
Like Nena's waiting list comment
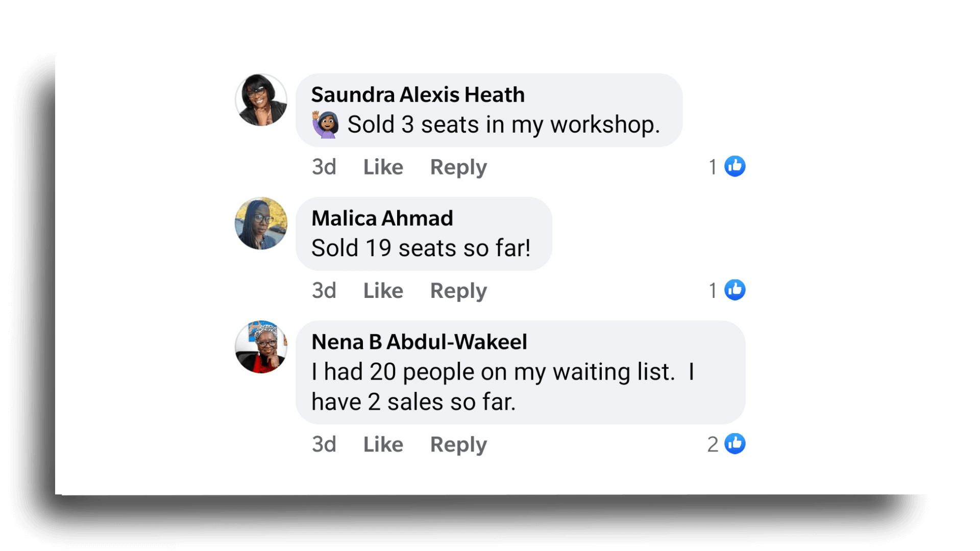click(x=383, y=444)
